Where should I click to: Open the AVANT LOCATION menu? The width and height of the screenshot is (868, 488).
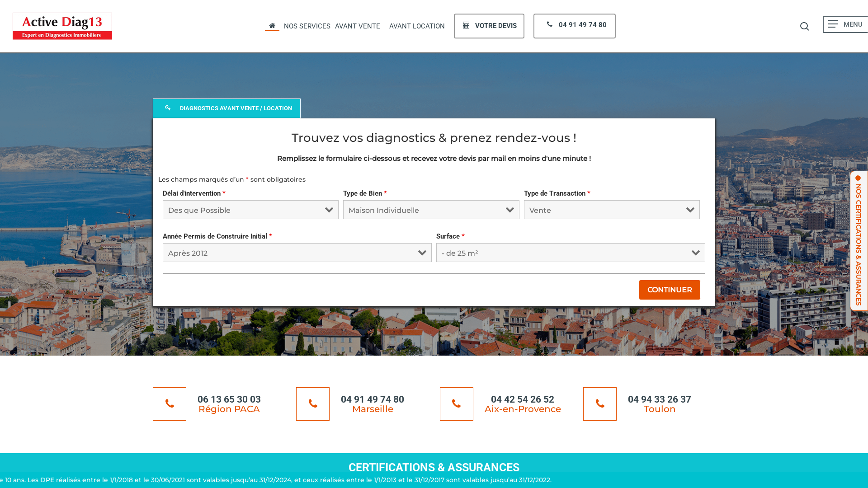tap(416, 26)
